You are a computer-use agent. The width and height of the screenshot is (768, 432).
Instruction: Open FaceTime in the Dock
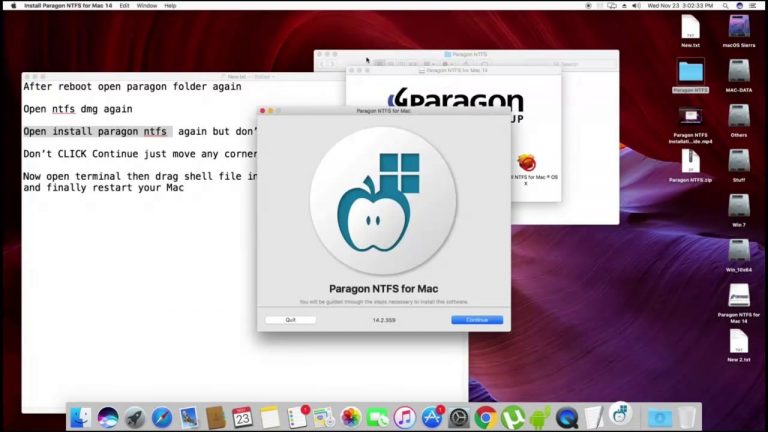coord(378,418)
